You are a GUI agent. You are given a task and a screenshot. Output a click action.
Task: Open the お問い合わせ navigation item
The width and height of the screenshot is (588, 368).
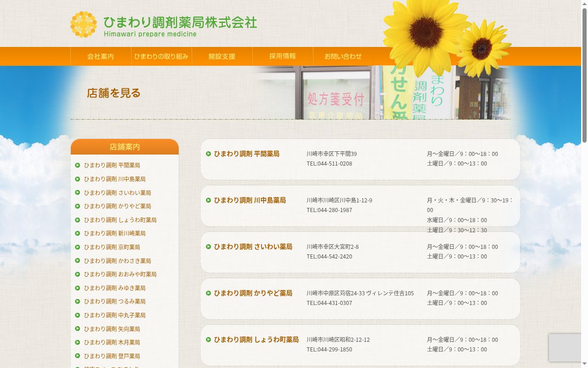(x=343, y=56)
